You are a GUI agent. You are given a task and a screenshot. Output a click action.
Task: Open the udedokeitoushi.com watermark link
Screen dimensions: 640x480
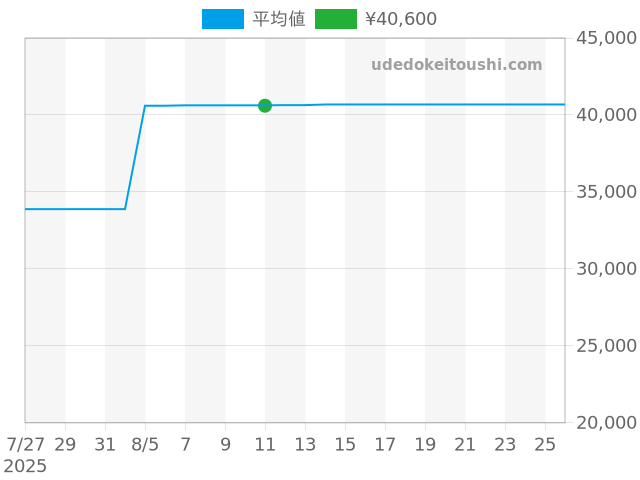[456, 65]
